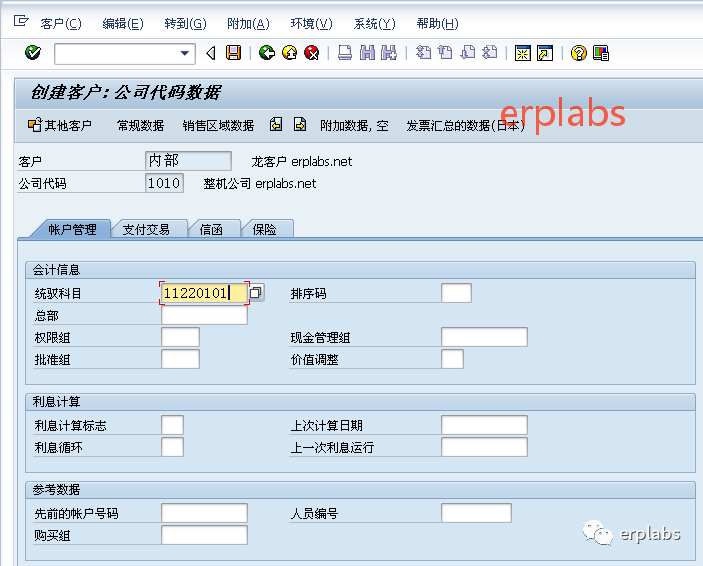The width and height of the screenshot is (703, 566).
Task: Open the 帮助(H) menu
Action: (x=438, y=23)
